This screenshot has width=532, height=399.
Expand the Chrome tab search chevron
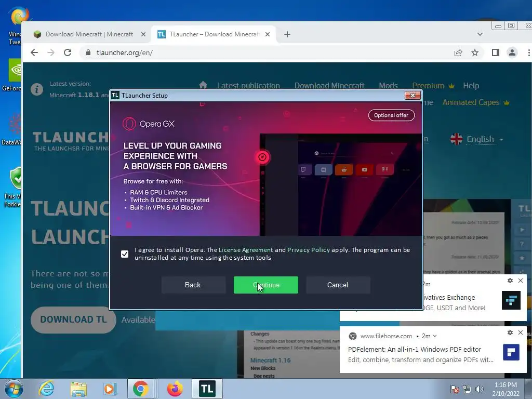click(480, 34)
